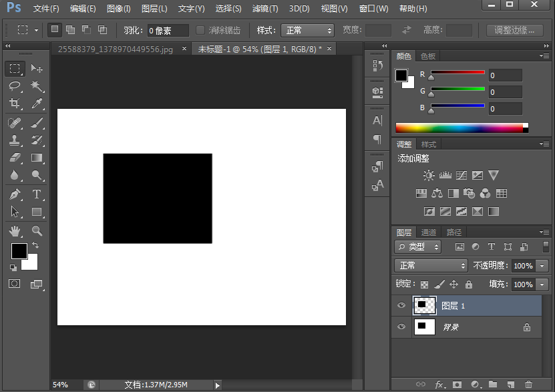Open the fill slider dropdown arrow
Viewport: 555px width, 392px height.
pos(542,284)
